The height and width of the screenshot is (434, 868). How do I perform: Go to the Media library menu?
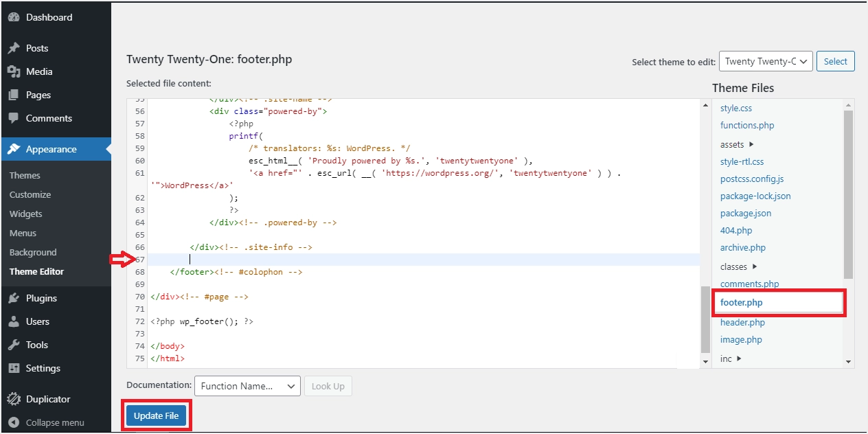click(39, 71)
